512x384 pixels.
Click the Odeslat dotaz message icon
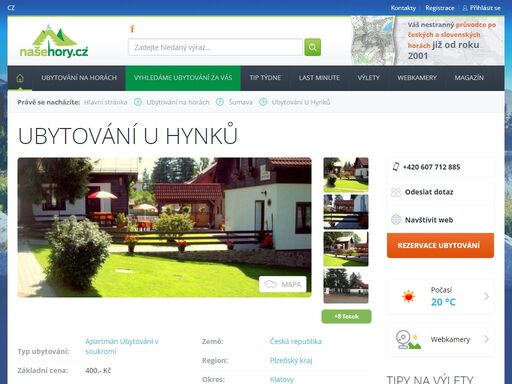coord(396,192)
